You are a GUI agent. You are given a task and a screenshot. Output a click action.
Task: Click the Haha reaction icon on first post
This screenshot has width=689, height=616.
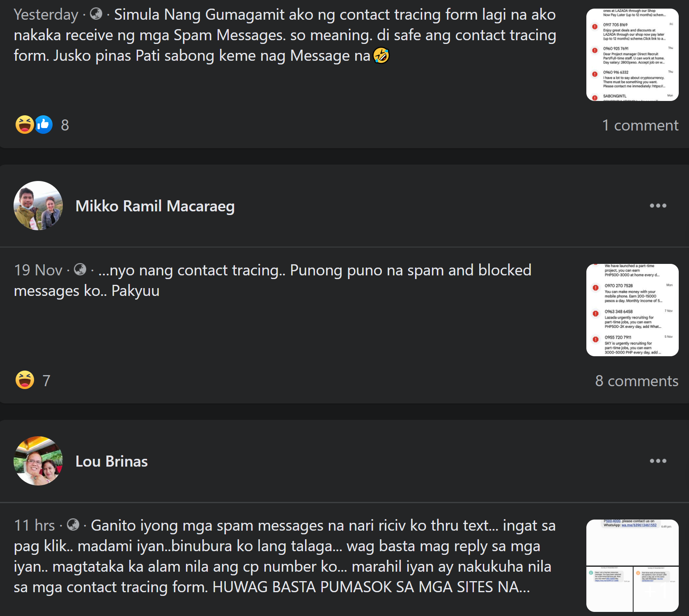[24, 125]
